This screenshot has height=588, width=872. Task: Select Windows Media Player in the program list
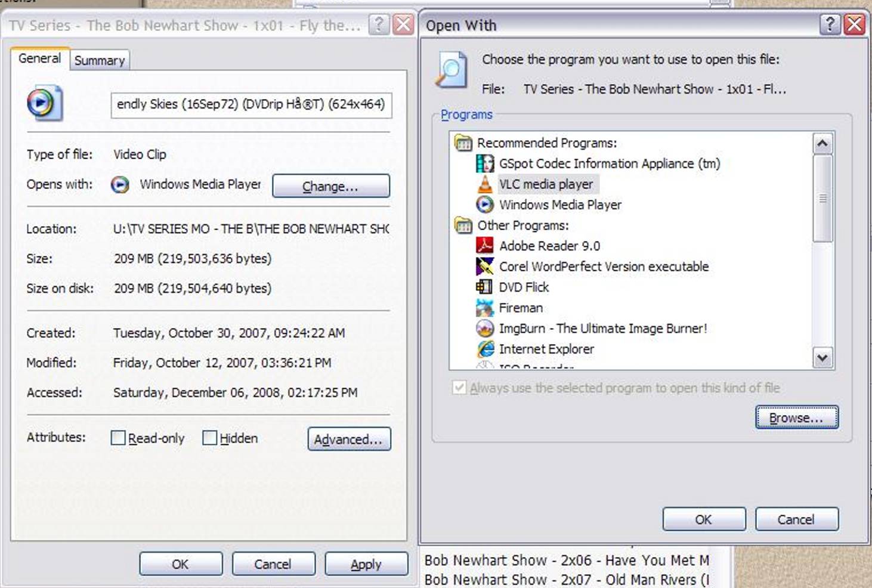pos(560,205)
